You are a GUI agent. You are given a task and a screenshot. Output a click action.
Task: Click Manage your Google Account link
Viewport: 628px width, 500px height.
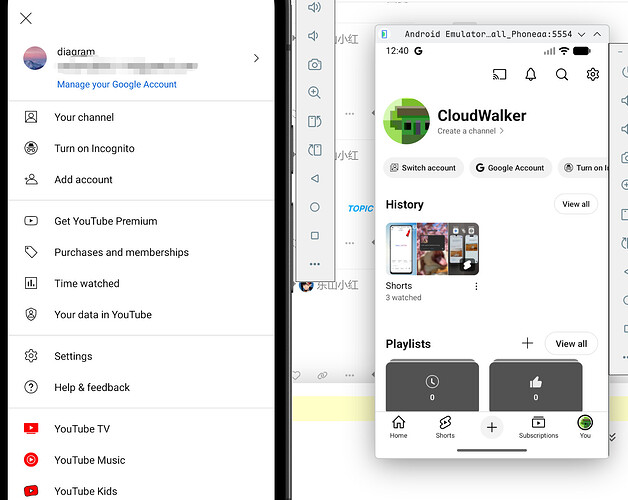[x=117, y=85]
